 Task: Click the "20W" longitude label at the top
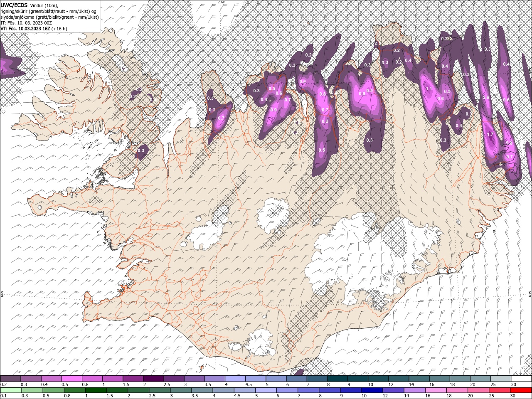[221, 2]
